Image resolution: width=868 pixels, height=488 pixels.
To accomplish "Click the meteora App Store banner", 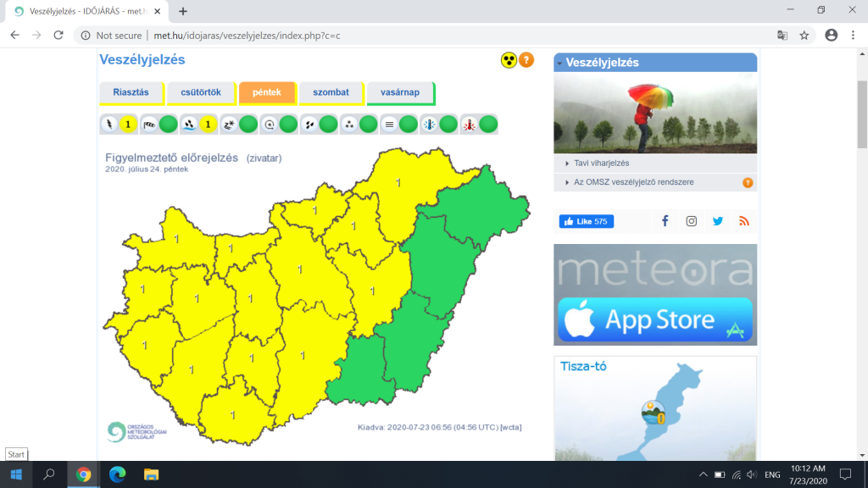I will click(x=655, y=295).
